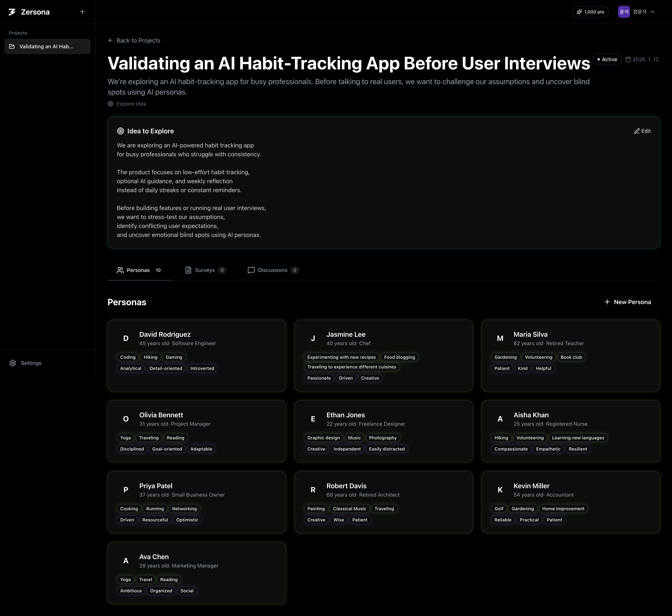Click the sparkles icon inside the points button
Viewport: 672px width, 616px height.
click(579, 12)
